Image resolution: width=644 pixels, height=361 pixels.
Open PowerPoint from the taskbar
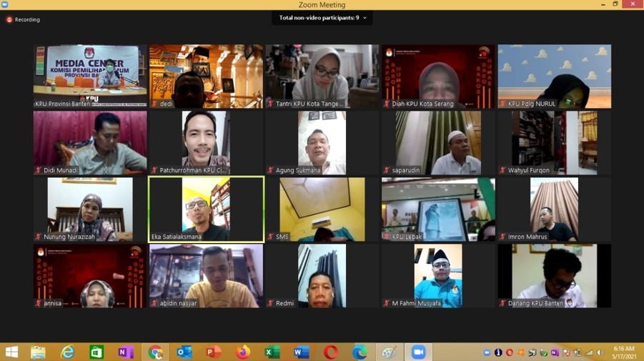(214, 352)
